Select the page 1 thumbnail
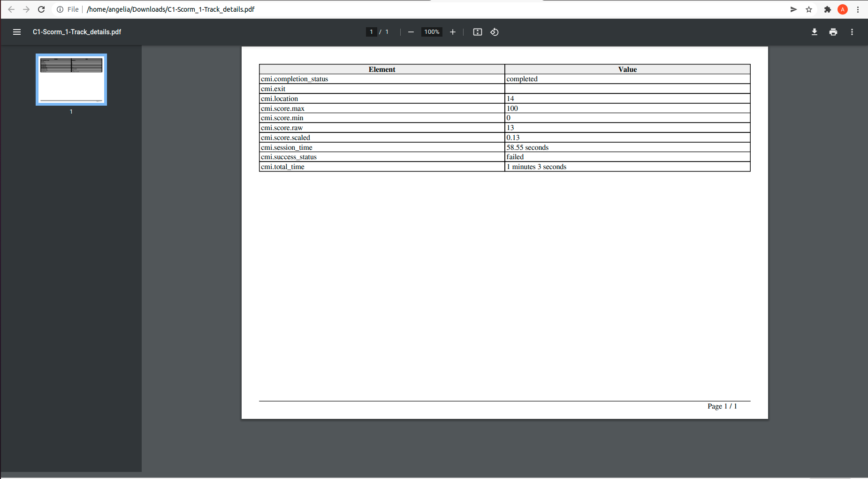The width and height of the screenshot is (868, 479). point(71,79)
